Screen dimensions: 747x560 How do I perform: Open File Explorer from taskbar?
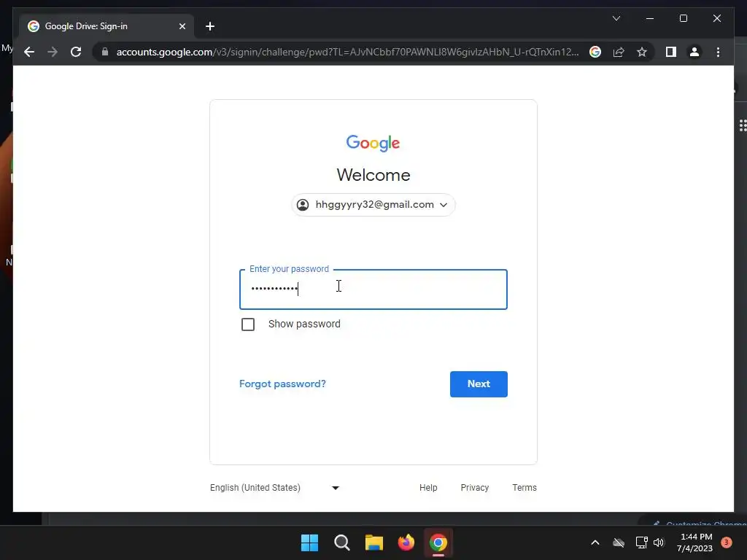coord(374,542)
